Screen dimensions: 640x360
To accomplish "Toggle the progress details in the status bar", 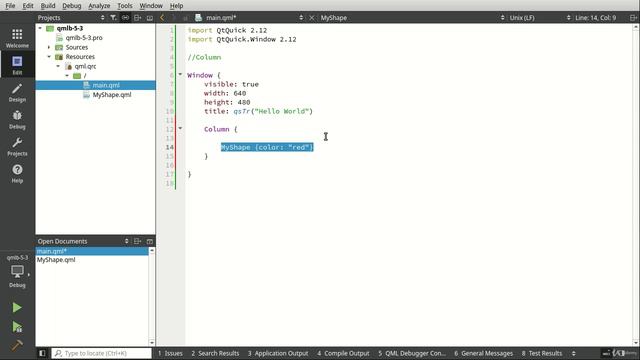I will pos(607,353).
